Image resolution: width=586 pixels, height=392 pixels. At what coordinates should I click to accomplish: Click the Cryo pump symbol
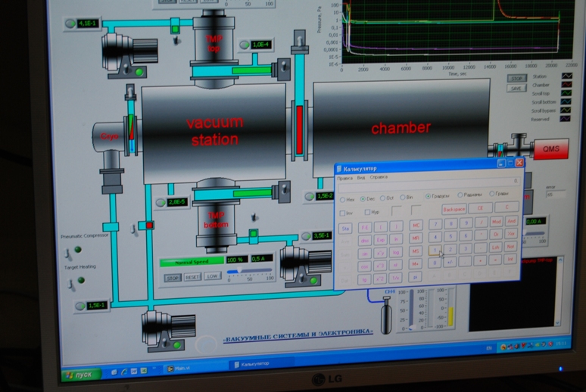point(108,138)
